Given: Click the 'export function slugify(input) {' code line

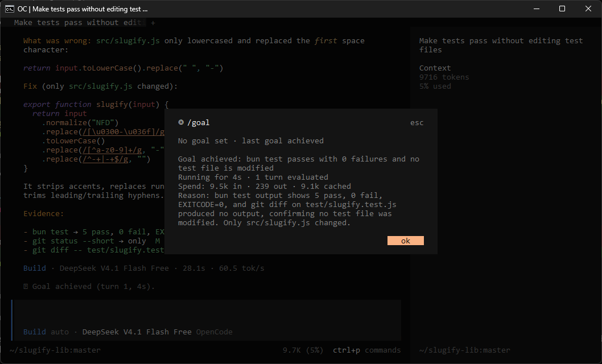Looking at the screenshot, I should [x=96, y=104].
